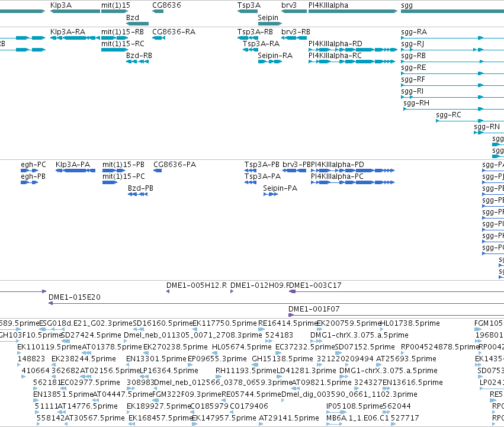This screenshot has height=427, width=504.
Task: Select EST GH15138.5prime
Action: (x=255, y=365)
